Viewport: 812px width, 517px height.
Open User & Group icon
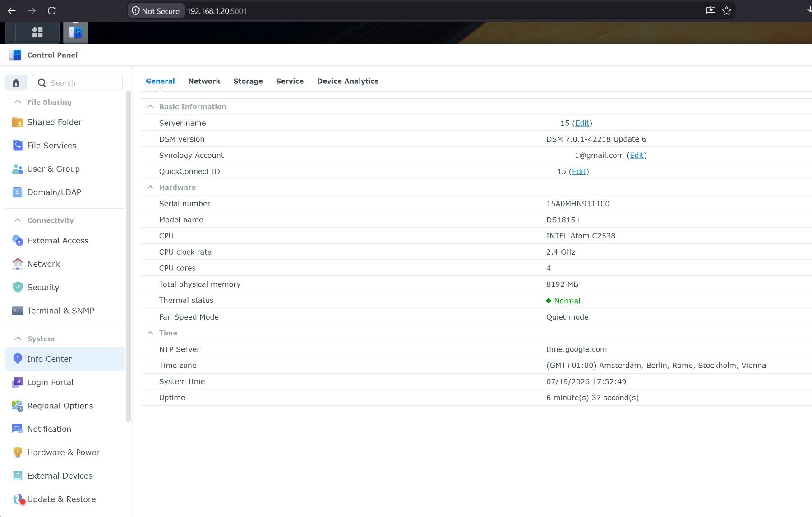[18, 169]
